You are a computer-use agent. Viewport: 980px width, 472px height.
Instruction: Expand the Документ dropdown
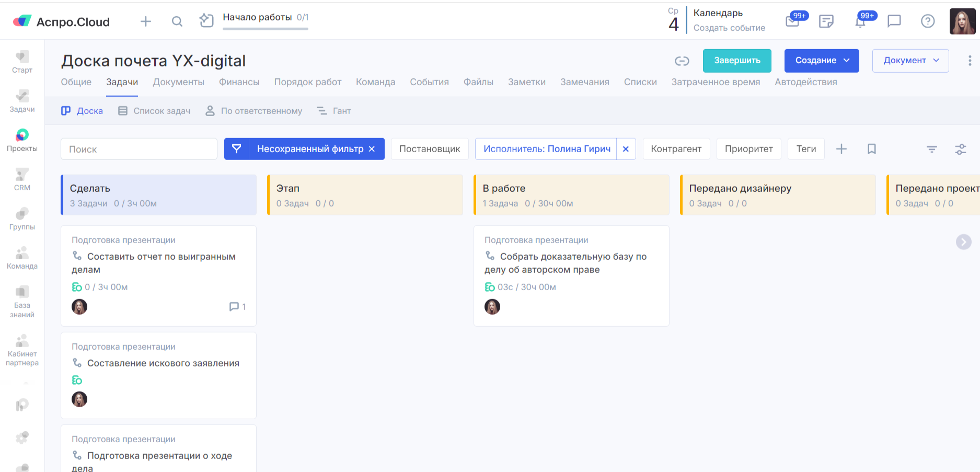point(910,61)
